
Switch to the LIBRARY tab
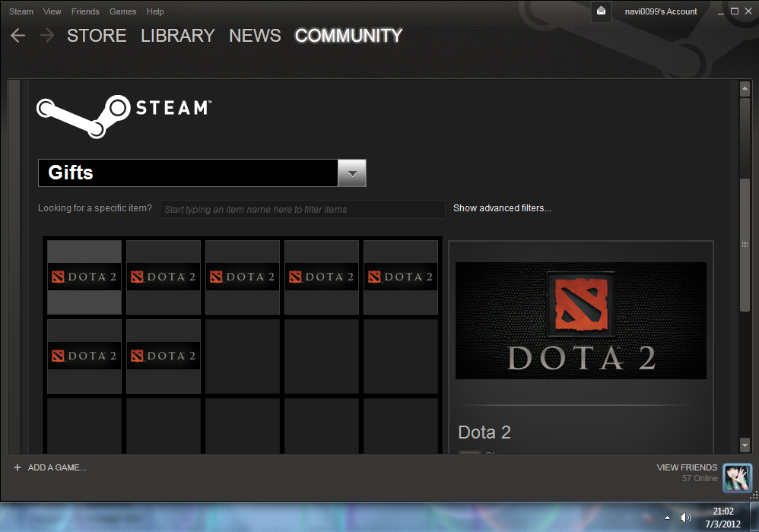pyautogui.click(x=178, y=35)
